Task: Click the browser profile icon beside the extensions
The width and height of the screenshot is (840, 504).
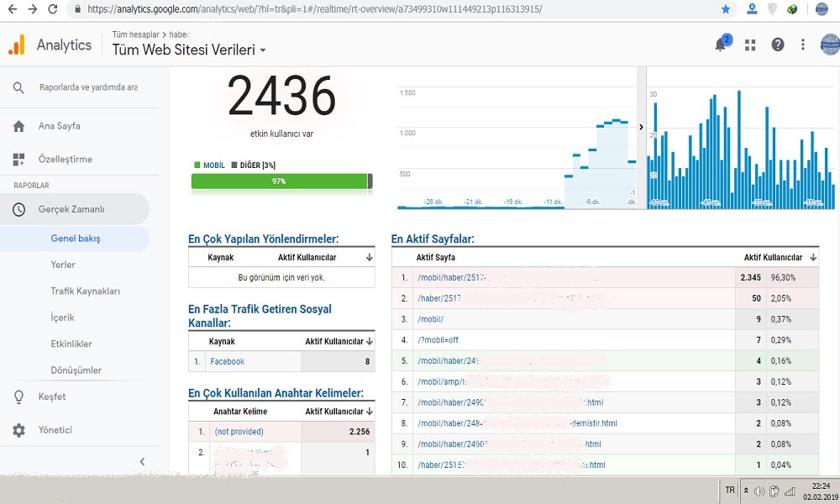Action: tap(822, 9)
